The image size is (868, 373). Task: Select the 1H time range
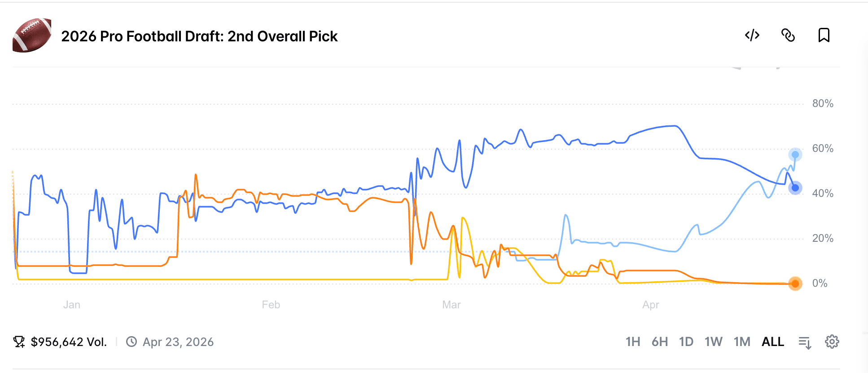[x=633, y=342]
